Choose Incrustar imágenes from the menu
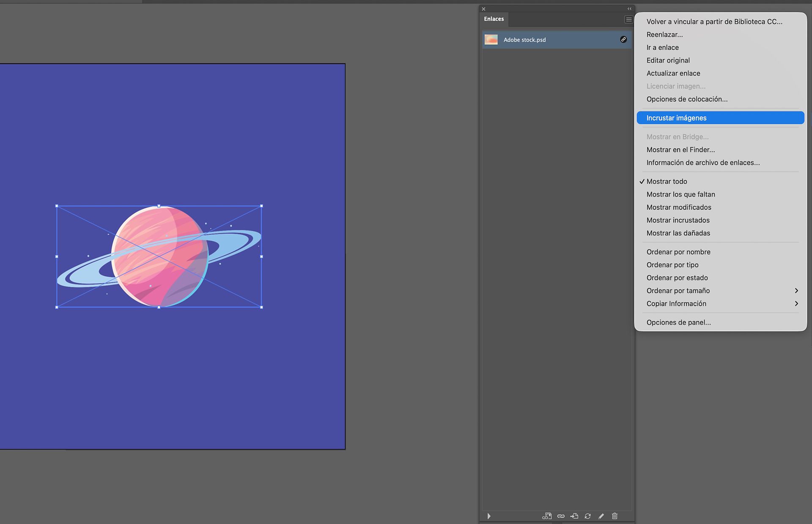Image resolution: width=812 pixels, height=524 pixels. click(x=720, y=118)
